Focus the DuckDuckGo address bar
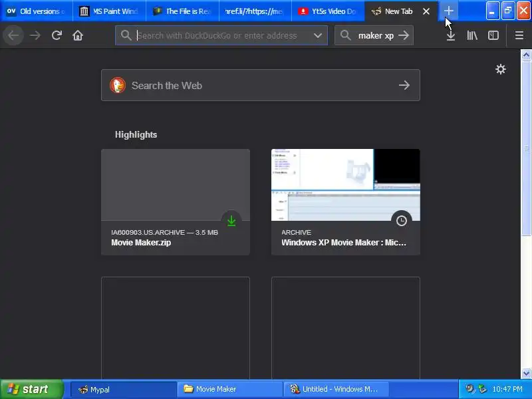532x399 pixels. (221, 35)
